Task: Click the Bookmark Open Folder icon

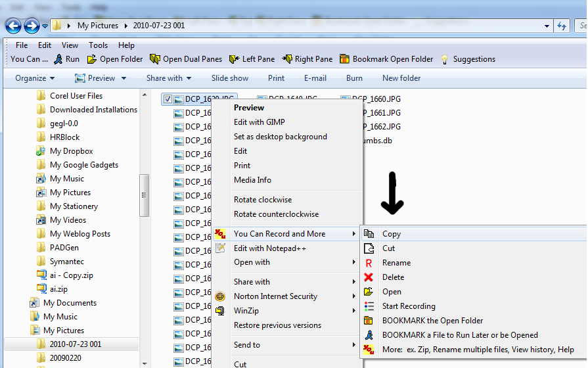Action: tap(345, 59)
